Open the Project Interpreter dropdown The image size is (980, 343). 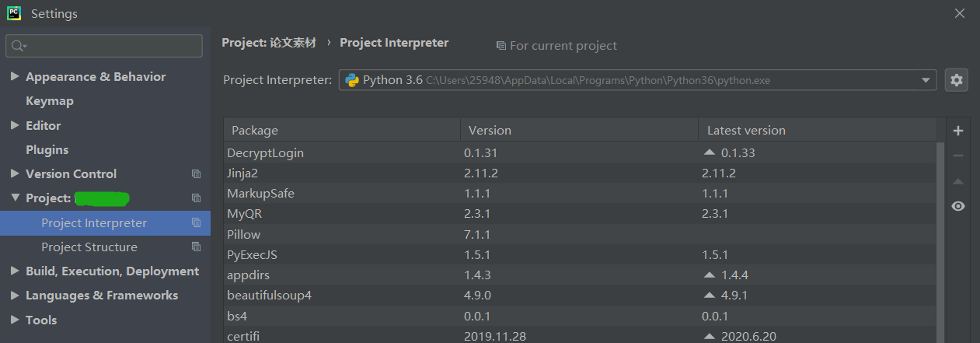(926, 80)
